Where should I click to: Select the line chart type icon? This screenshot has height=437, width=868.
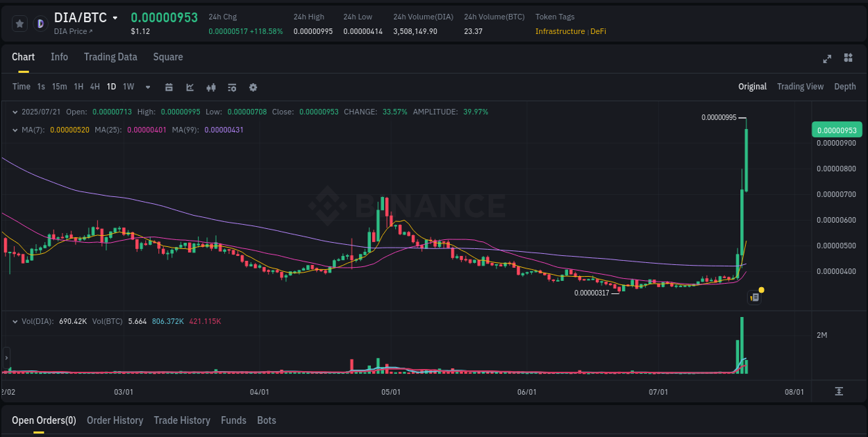click(190, 87)
